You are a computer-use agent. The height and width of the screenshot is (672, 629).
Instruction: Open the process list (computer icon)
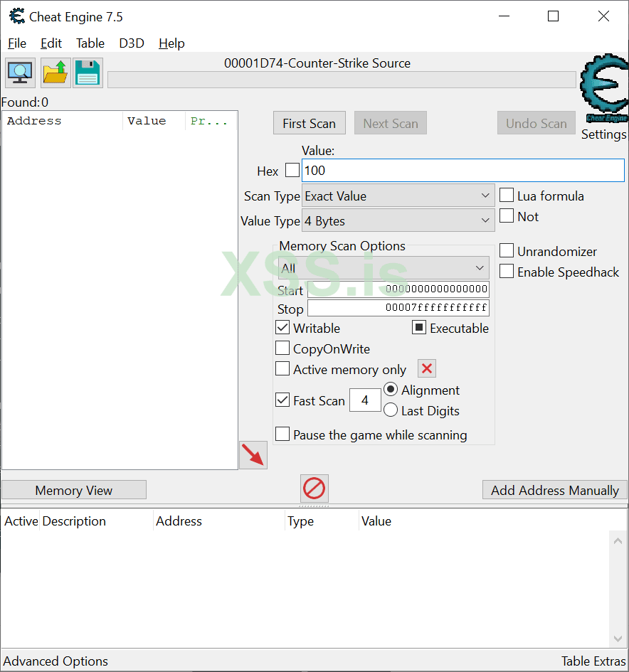[x=20, y=73]
